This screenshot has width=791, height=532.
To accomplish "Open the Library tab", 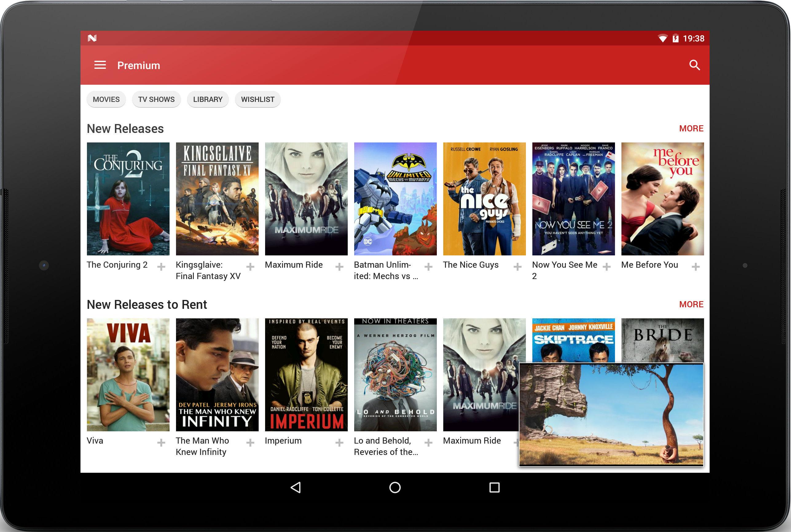I will click(208, 99).
